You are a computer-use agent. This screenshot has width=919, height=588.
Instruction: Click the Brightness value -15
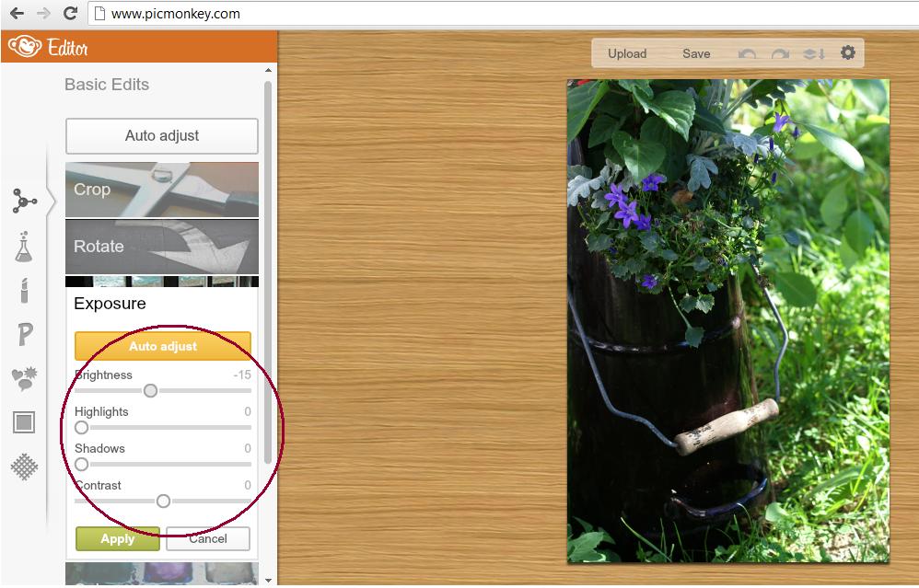tap(243, 375)
